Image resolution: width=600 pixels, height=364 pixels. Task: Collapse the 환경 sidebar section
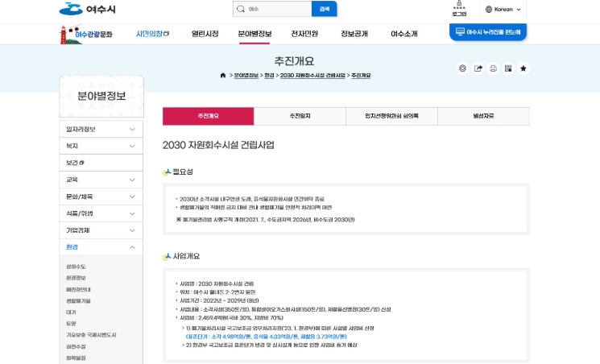(101, 247)
